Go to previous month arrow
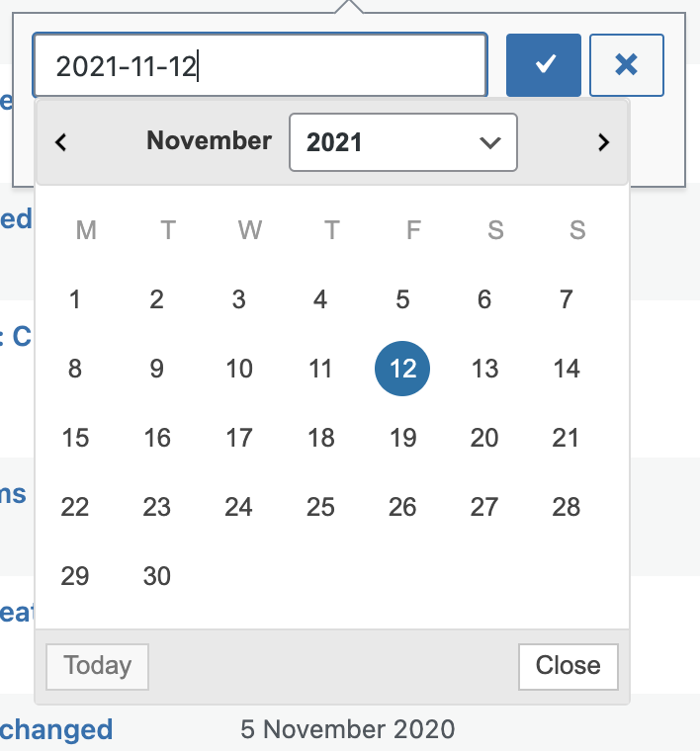This screenshot has width=700, height=751. tap(61, 142)
